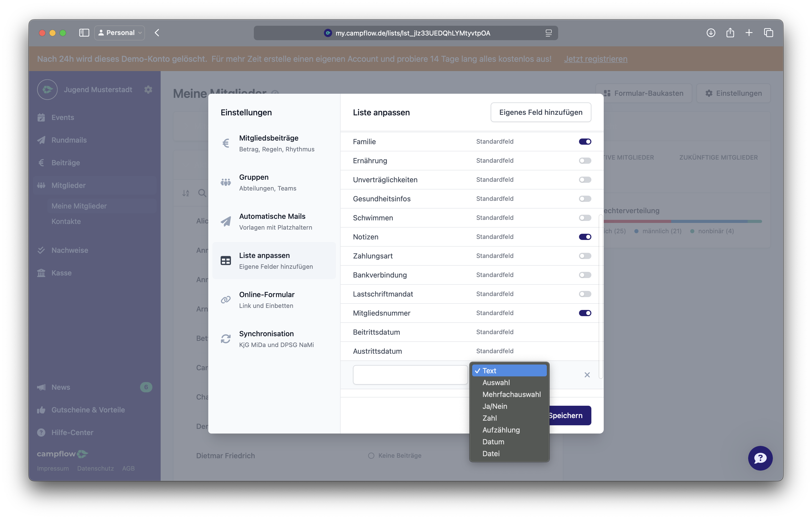Click the link icon beside Online-Formular
The height and width of the screenshot is (519, 812).
(x=226, y=300)
